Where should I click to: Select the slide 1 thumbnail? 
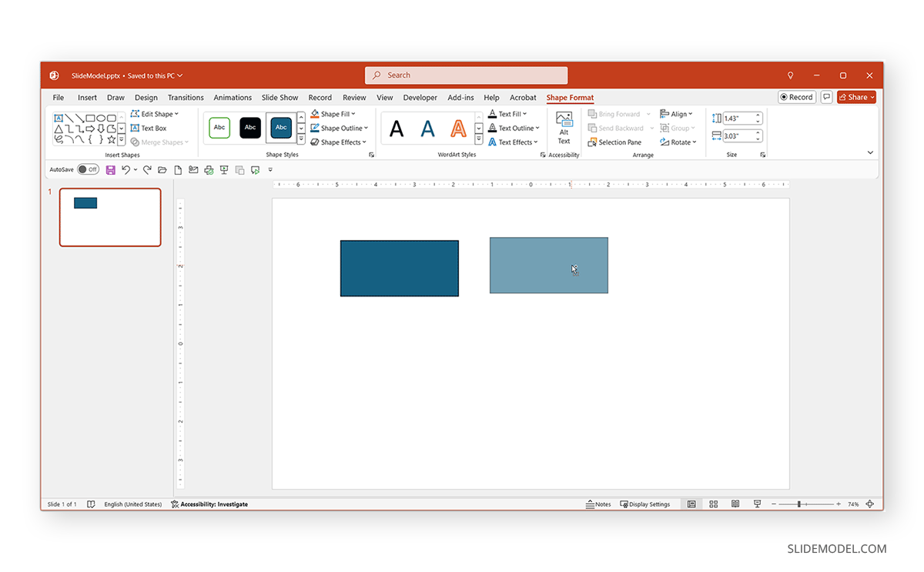pos(109,217)
